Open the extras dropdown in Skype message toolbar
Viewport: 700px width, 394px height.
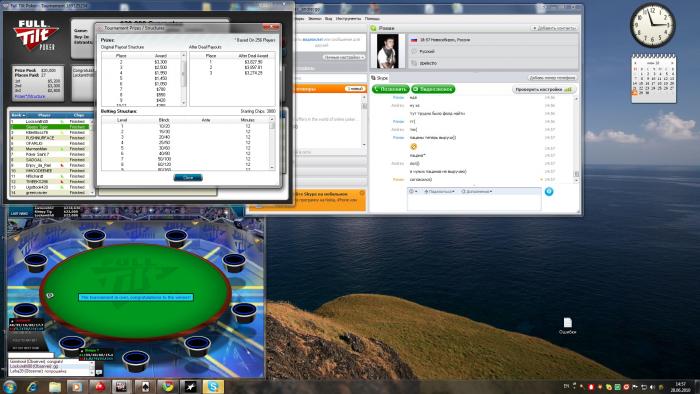477,191
